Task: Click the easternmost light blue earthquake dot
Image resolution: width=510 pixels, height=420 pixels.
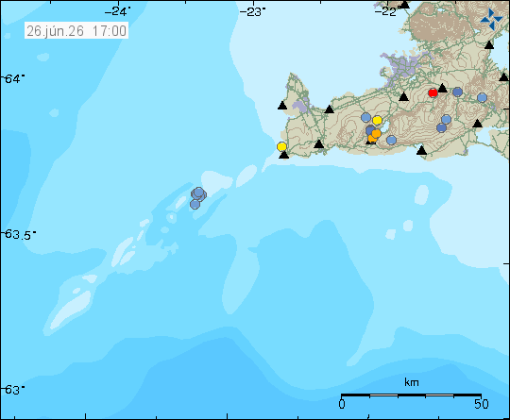Action: coord(482,97)
